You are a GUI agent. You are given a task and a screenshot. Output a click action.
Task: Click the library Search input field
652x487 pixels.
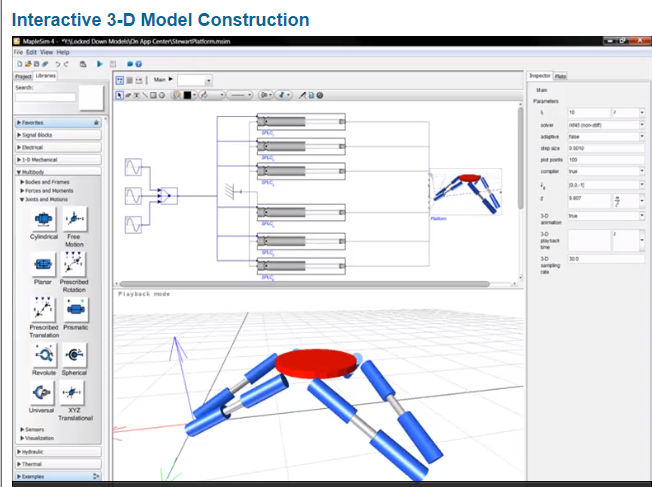click(x=44, y=97)
